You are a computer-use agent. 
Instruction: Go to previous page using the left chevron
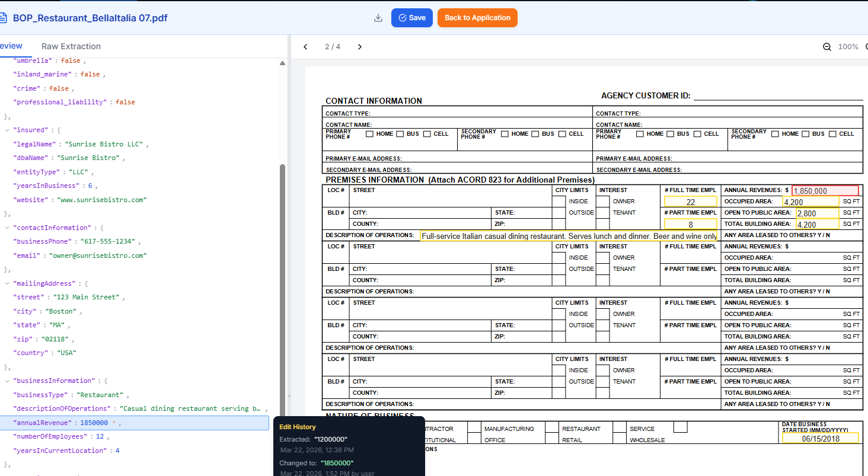click(x=305, y=46)
